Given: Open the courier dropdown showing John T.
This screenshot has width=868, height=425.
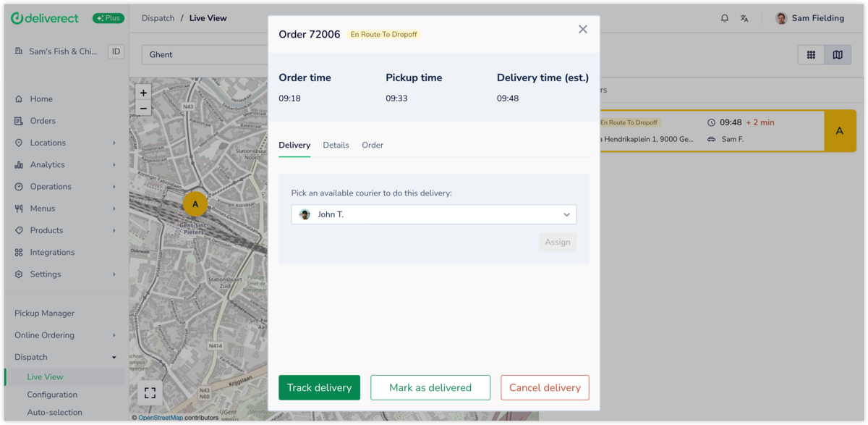Looking at the screenshot, I should click(x=433, y=214).
